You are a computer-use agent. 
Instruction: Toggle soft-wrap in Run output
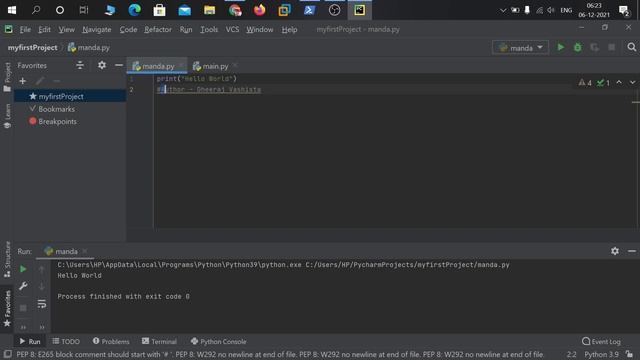(x=42, y=304)
